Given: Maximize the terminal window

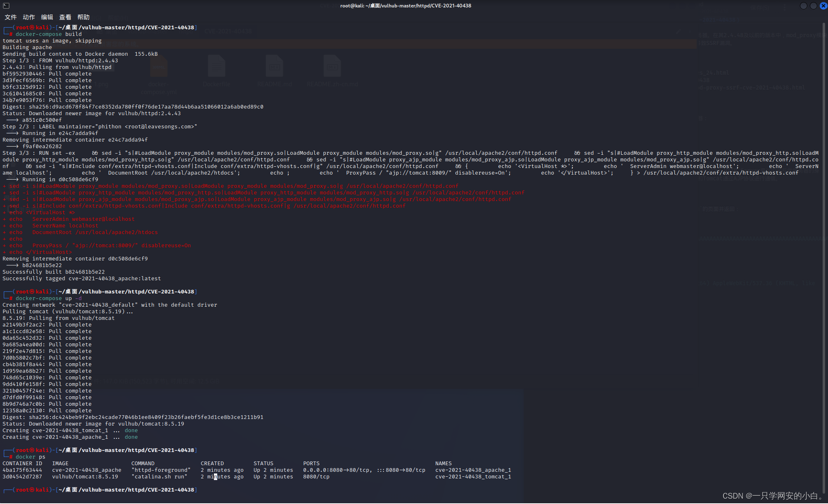Looking at the screenshot, I should pyautogui.click(x=813, y=5).
